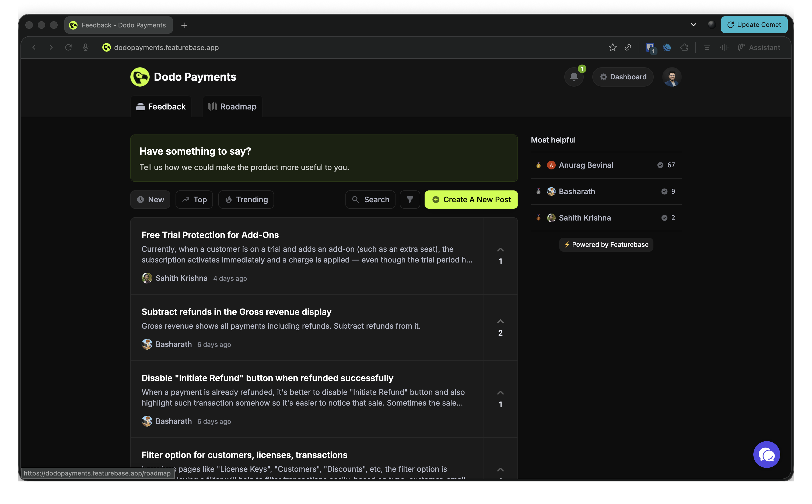Screen dimensions: 812x504
Task: Reload the page
Action: coord(68,47)
